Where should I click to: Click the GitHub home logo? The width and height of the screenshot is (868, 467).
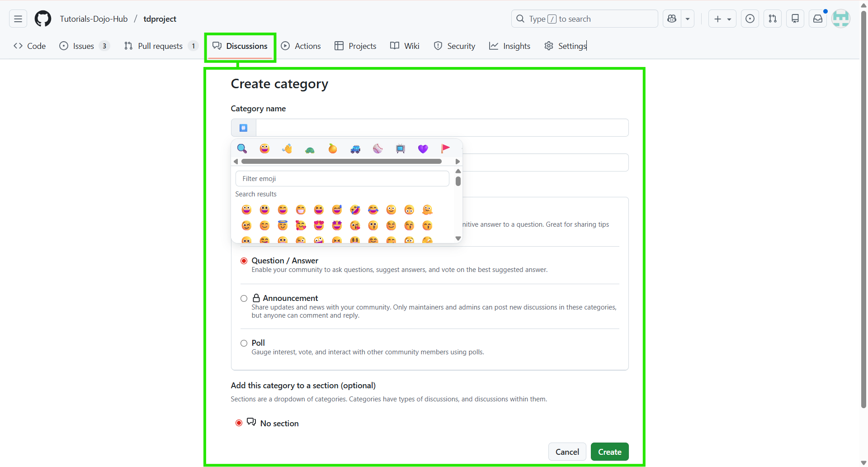[42, 19]
